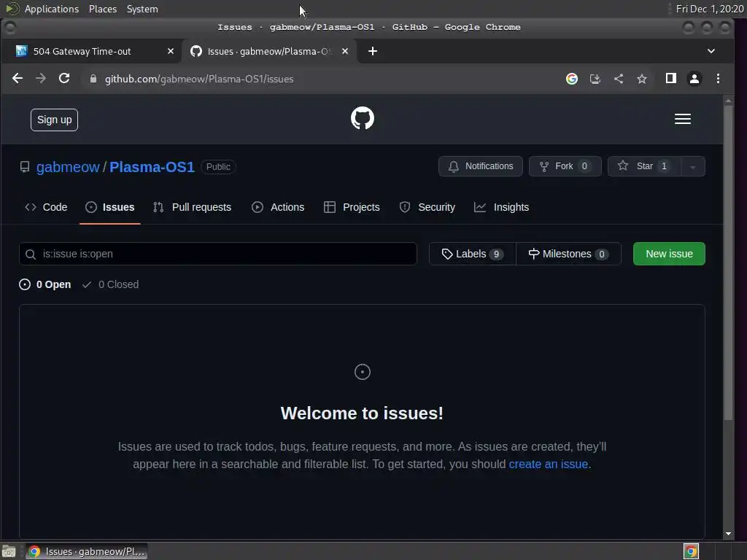Click the GitHub Octocat logo
Viewport: 747px width, 560px height.
(x=362, y=118)
